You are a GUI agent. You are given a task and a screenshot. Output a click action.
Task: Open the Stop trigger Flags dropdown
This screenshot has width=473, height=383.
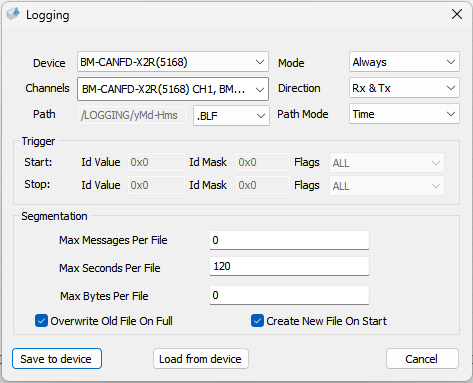[387, 186]
